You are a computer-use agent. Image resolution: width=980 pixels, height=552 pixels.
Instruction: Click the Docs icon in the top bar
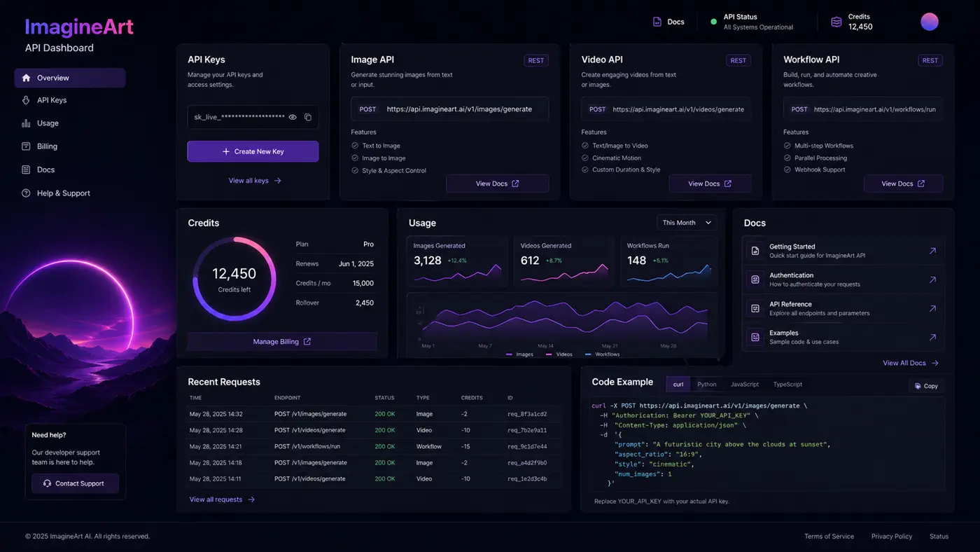point(657,22)
